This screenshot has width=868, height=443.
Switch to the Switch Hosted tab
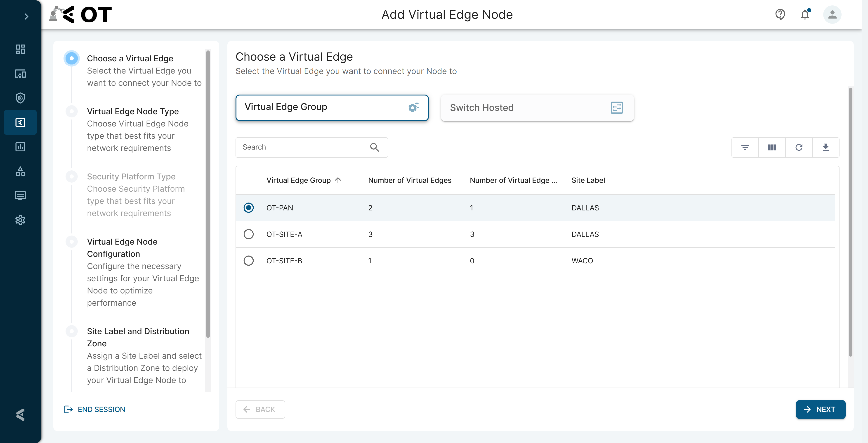(x=537, y=108)
